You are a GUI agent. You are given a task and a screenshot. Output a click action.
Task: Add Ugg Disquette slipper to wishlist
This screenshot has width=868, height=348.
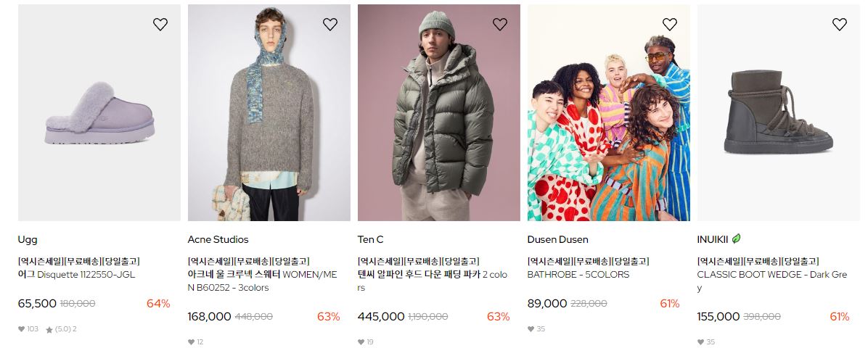click(160, 25)
